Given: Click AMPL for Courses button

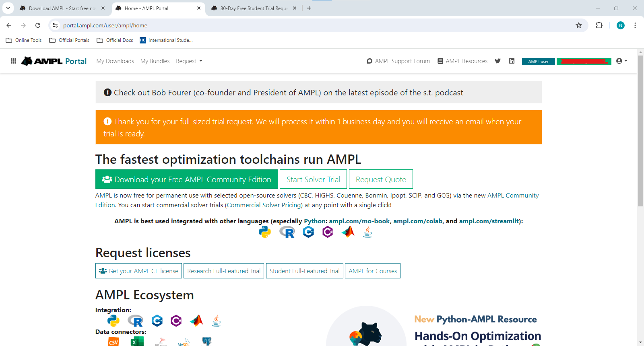Looking at the screenshot, I should coord(373,271).
